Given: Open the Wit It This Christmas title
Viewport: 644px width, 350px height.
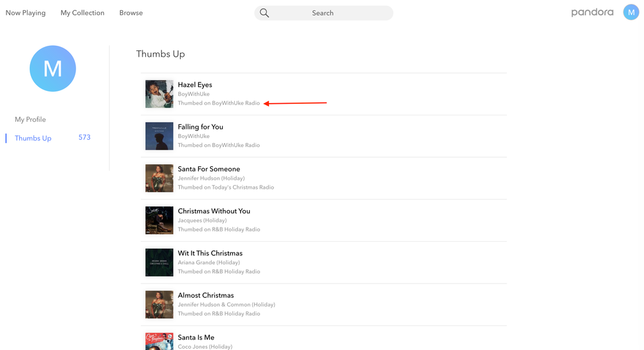Looking at the screenshot, I should pyautogui.click(x=210, y=253).
